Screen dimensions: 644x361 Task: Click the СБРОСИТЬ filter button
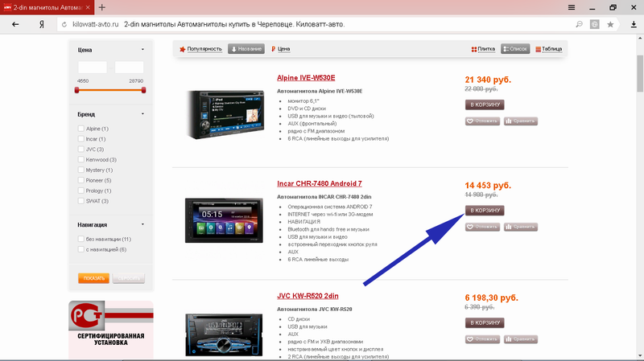tap(129, 278)
